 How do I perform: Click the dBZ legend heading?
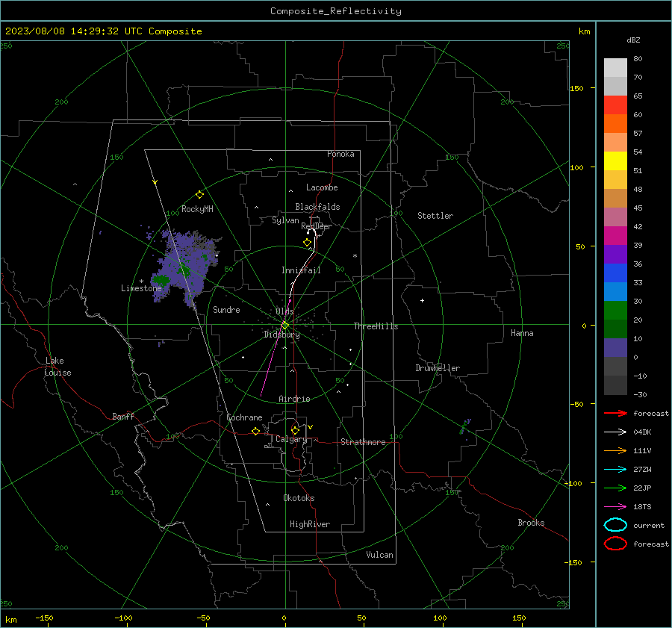pyautogui.click(x=633, y=40)
